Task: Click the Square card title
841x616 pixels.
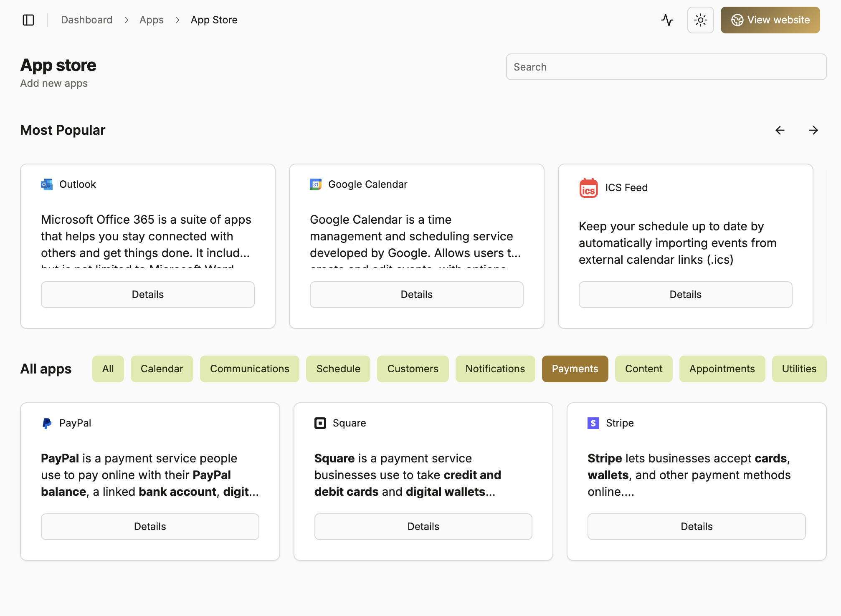Action: (x=350, y=423)
